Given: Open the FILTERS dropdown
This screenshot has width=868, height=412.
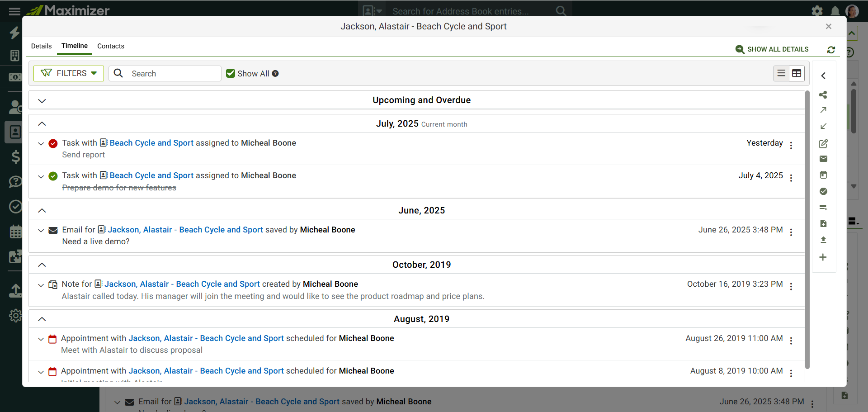Looking at the screenshot, I should click(x=69, y=73).
